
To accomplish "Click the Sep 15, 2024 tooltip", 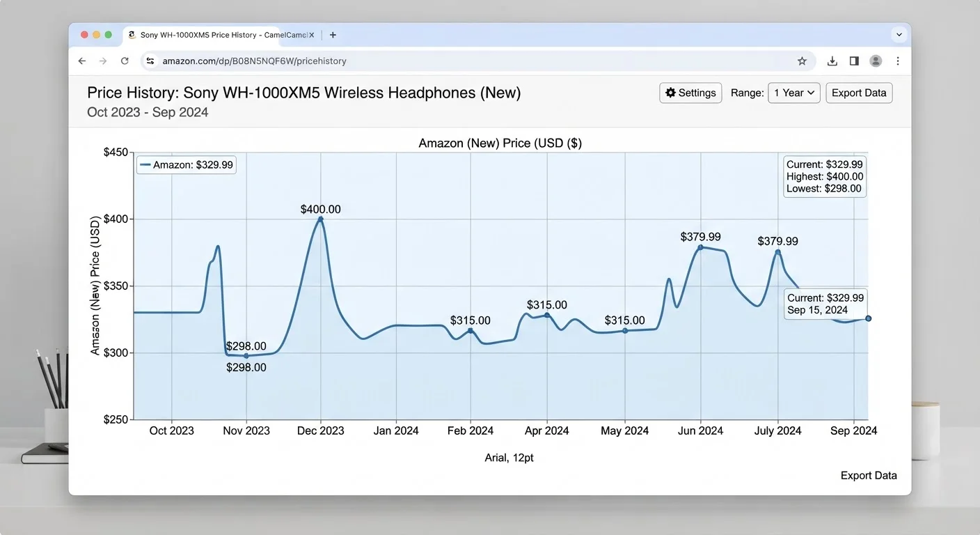I will pos(825,304).
